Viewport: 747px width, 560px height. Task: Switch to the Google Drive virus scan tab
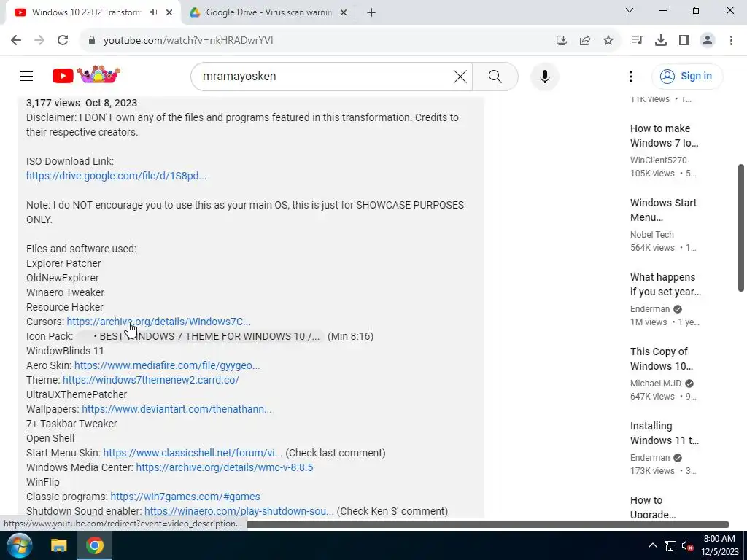pyautogui.click(x=268, y=12)
